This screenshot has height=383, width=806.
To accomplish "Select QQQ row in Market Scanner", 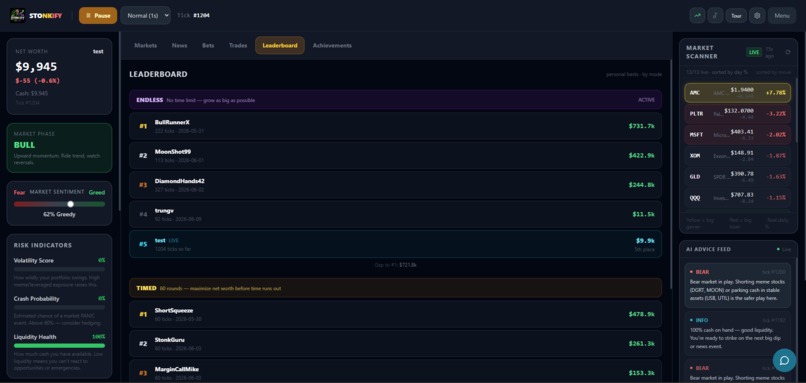I will 737,198.
